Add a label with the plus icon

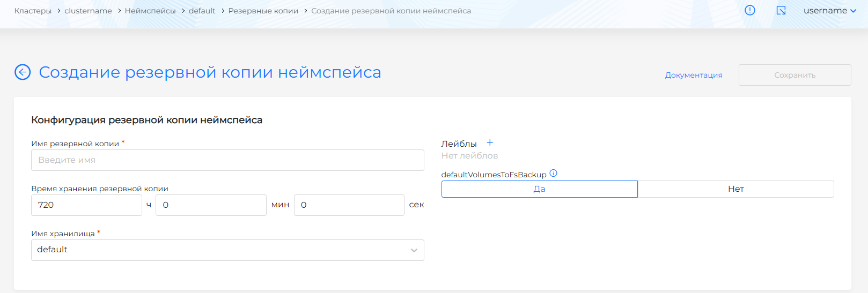click(489, 143)
